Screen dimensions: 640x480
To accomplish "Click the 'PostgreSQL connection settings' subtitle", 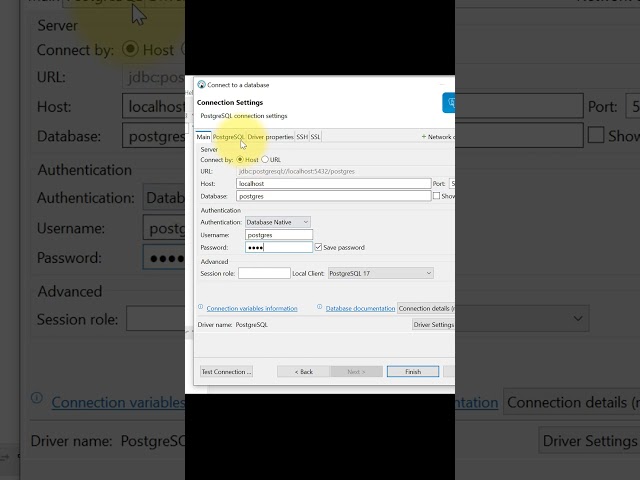I will [x=244, y=116].
